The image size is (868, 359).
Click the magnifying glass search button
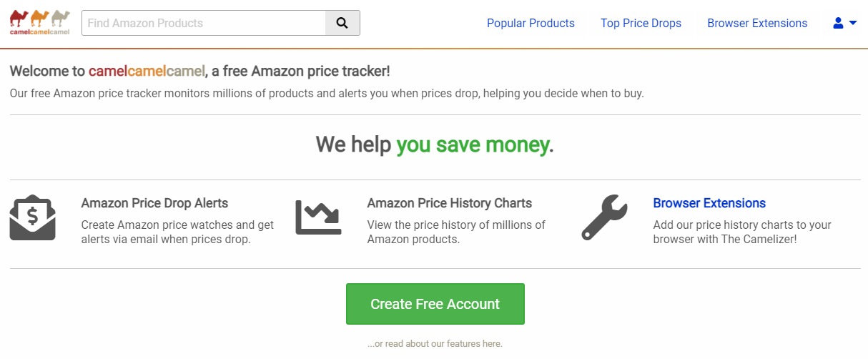click(x=342, y=23)
